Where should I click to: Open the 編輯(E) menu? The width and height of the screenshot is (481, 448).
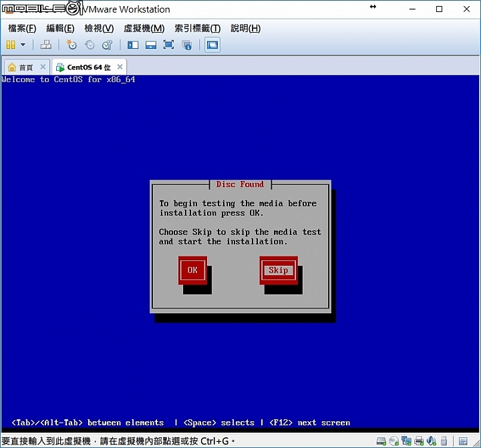click(x=60, y=28)
